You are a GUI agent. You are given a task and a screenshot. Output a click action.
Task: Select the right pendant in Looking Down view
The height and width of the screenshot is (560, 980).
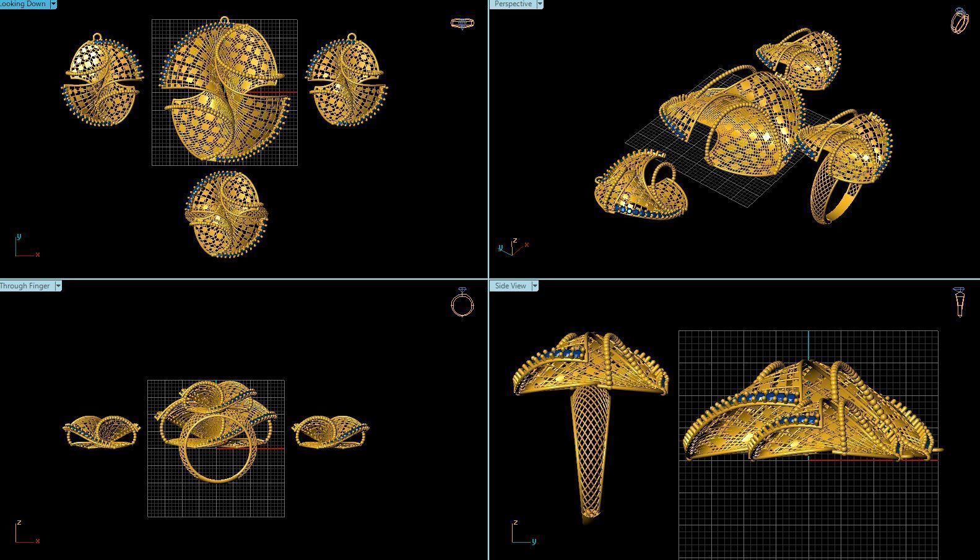coord(347,80)
